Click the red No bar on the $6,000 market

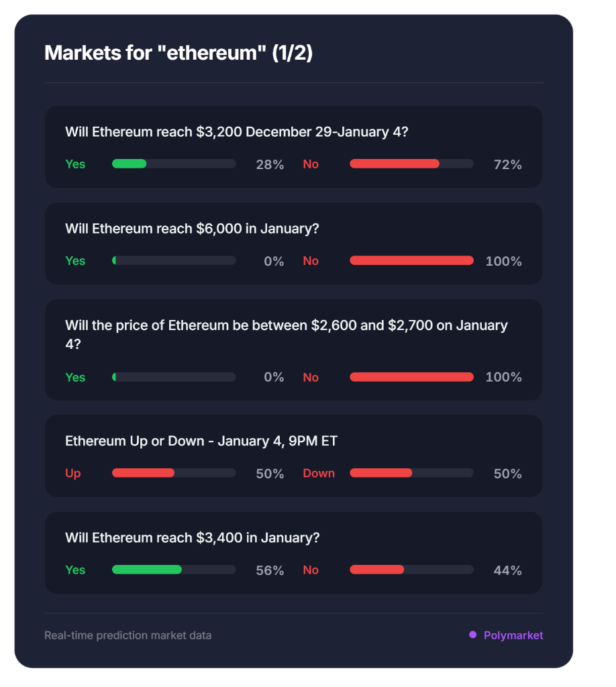(411, 260)
